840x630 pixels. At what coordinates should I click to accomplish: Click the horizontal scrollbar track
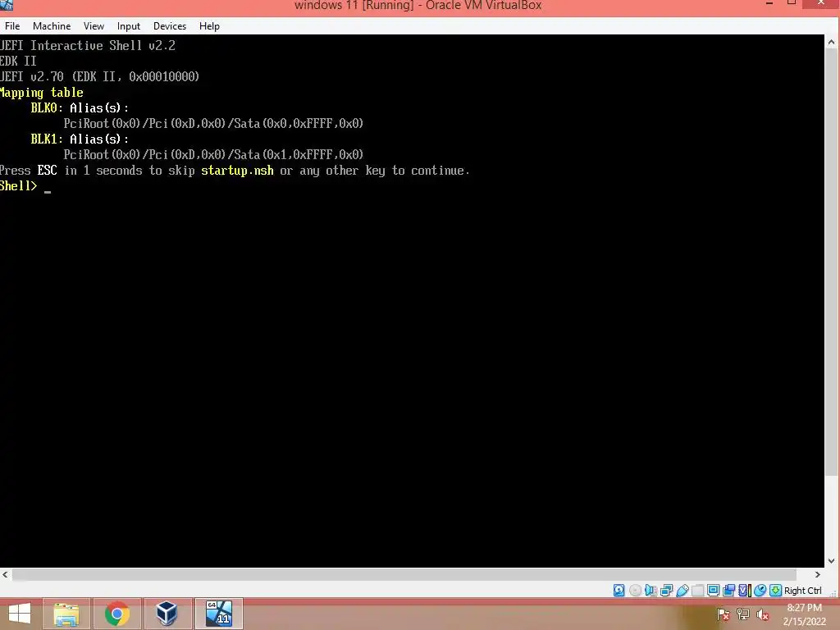point(411,574)
